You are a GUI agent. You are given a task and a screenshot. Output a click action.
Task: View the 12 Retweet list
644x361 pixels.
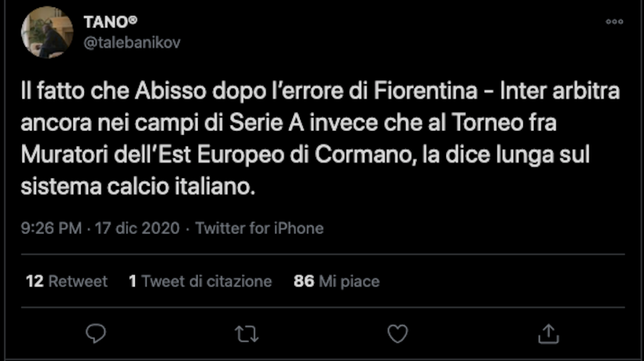click(x=67, y=281)
